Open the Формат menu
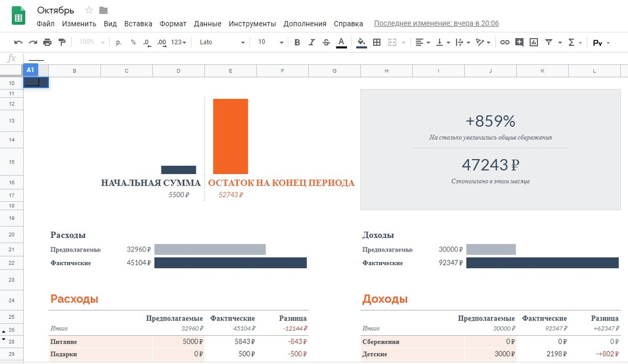The width and height of the screenshot is (628, 364). (173, 24)
